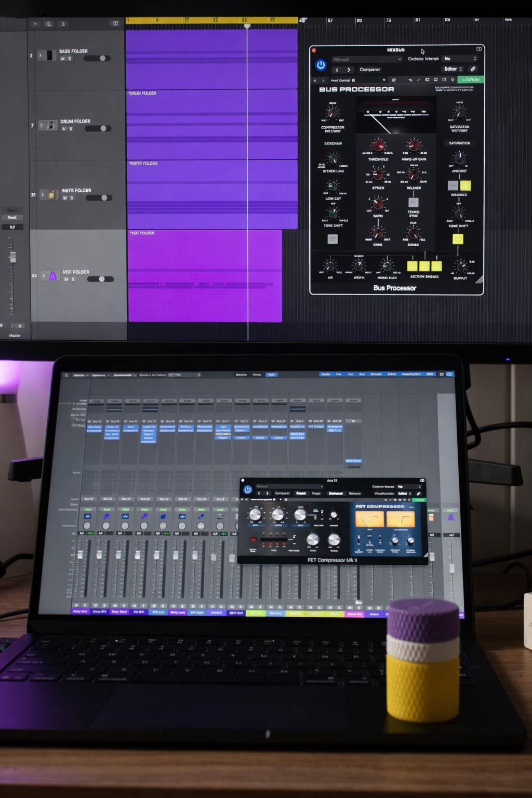Click Comparar in FET Compressor window on laptop
The width and height of the screenshot is (532, 798).
tap(282, 493)
